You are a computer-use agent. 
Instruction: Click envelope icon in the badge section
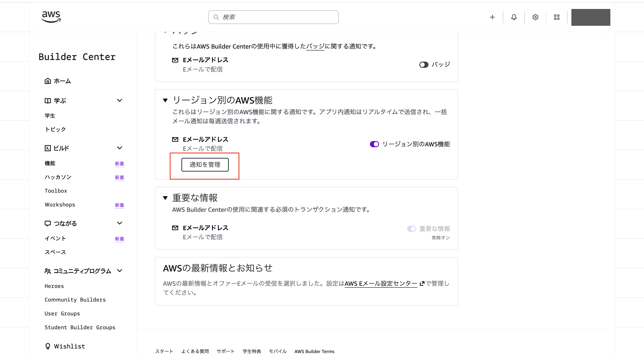175,60
